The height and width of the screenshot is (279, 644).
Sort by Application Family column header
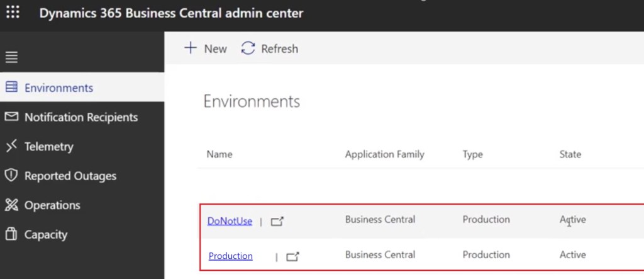click(384, 154)
